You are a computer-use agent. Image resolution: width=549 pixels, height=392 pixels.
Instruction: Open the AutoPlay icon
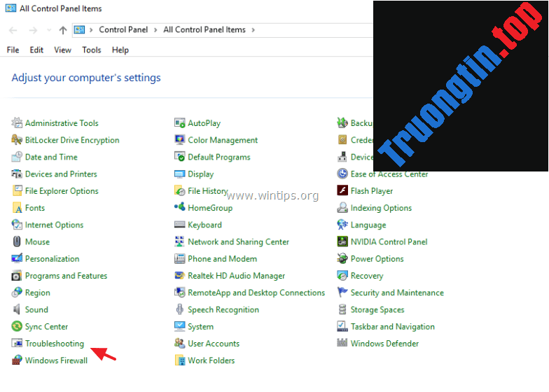coord(179,123)
